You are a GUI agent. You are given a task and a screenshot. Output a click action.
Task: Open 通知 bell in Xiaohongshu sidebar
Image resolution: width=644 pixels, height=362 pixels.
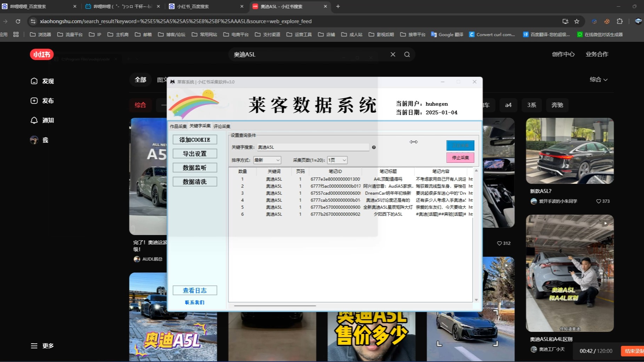[42, 120]
